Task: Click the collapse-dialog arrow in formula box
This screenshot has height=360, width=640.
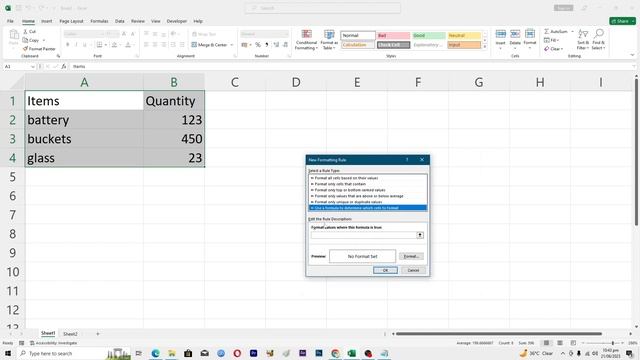Action: [x=420, y=235]
